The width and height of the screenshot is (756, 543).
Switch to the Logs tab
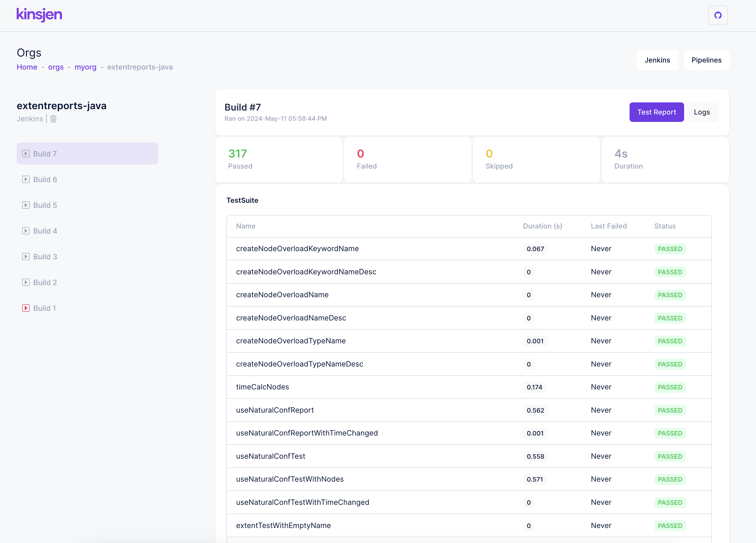(x=702, y=112)
